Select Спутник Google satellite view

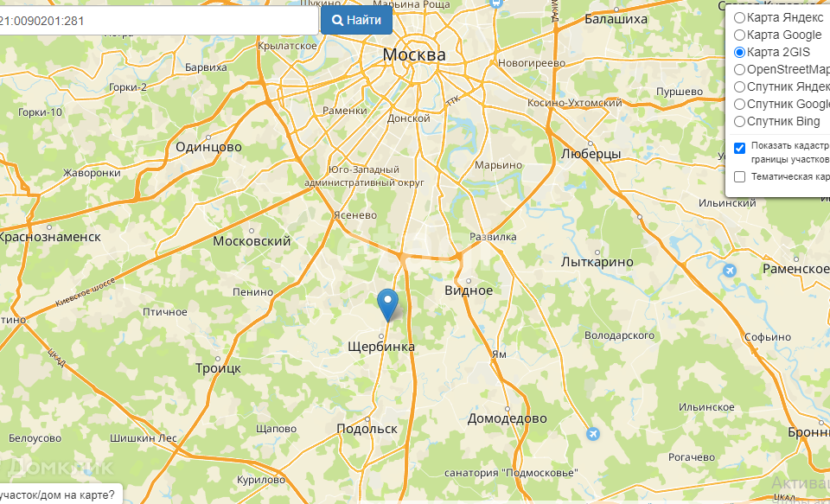739,104
